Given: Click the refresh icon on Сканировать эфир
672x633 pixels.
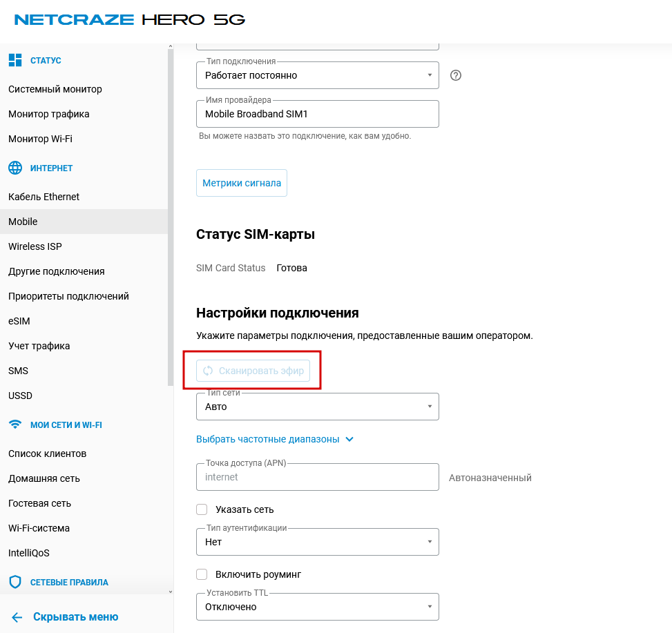Looking at the screenshot, I should tap(208, 371).
